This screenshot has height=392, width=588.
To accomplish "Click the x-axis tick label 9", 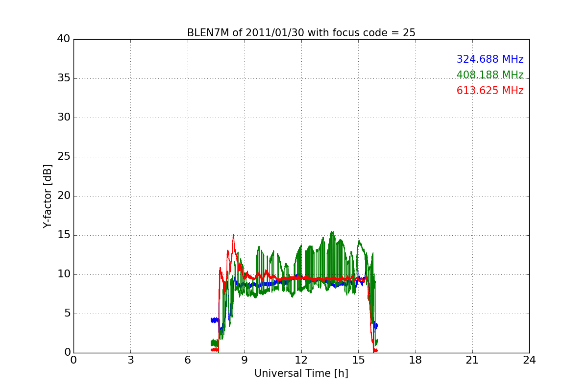I will pos(245,360).
